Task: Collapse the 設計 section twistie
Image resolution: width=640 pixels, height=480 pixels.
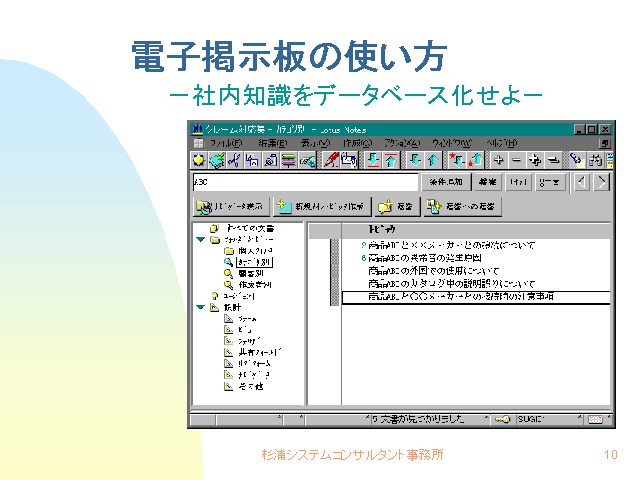Action: coord(200,306)
